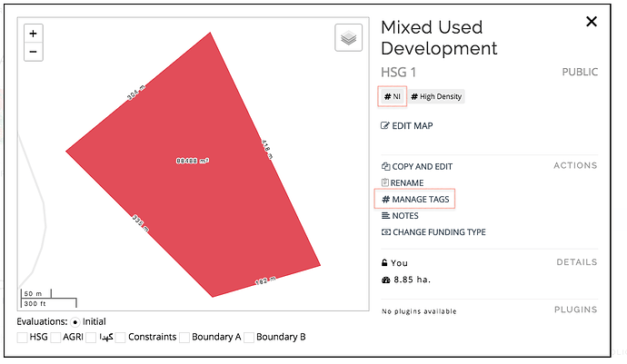Click the NI tag
The height and width of the screenshot is (364, 627).
[x=393, y=96]
